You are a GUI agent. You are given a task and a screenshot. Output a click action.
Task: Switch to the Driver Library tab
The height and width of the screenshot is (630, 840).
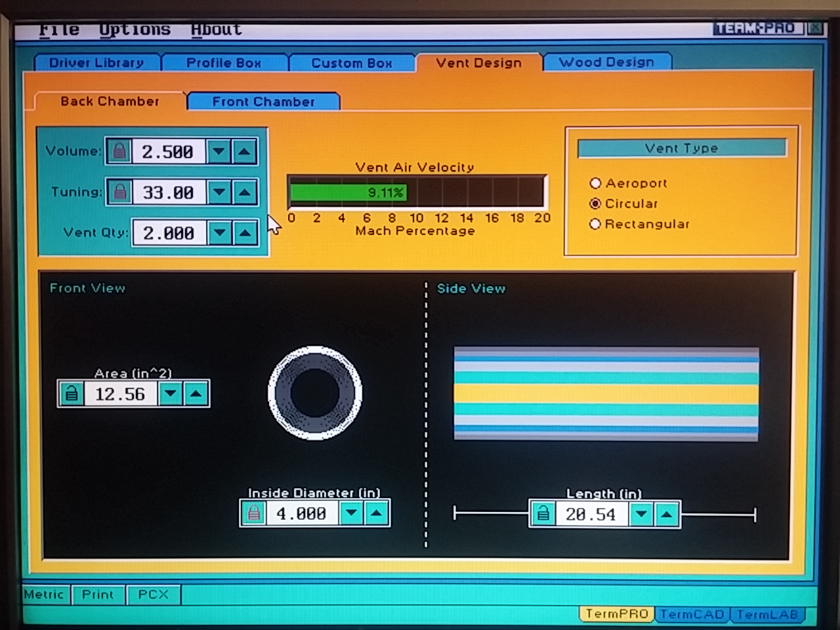pos(96,62)
